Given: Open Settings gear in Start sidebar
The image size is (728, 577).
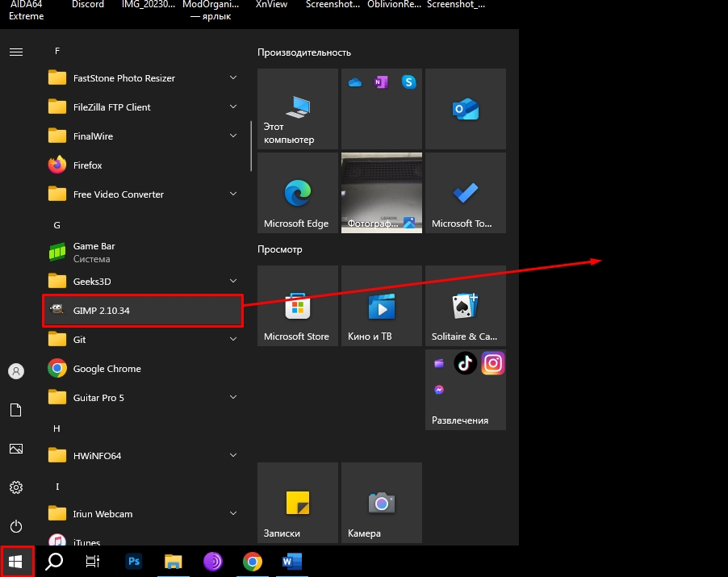Looking at the screenshot, I should [16, 487].
